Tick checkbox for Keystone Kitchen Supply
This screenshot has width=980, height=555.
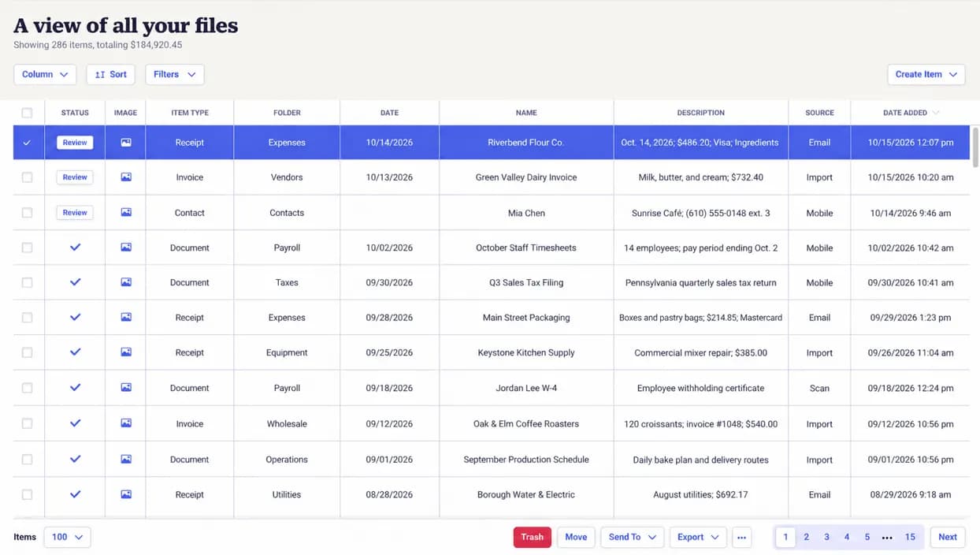point(27,352)
